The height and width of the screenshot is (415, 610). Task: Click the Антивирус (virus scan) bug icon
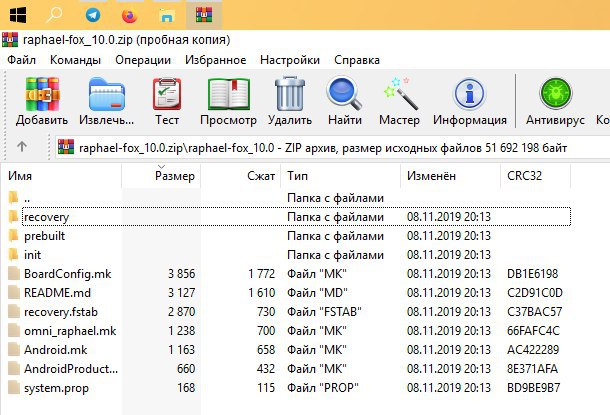[x=556, y=94]
